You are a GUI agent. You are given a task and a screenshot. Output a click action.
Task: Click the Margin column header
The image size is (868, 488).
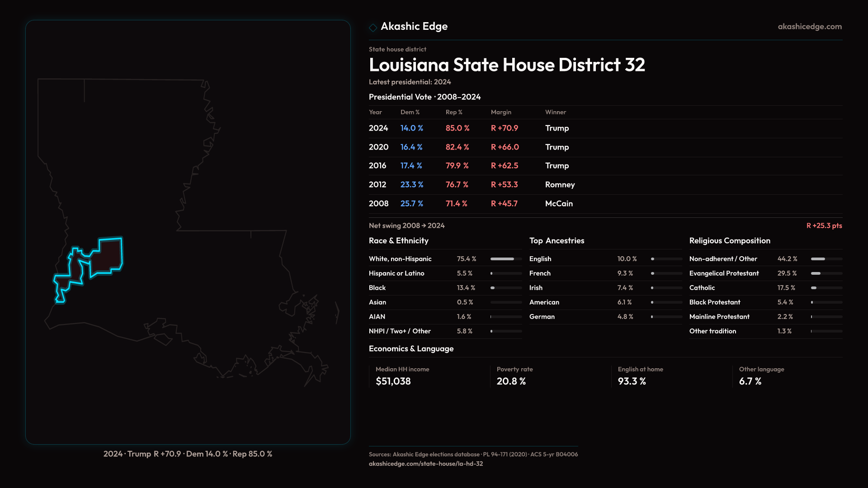click(x=501, y=112)
